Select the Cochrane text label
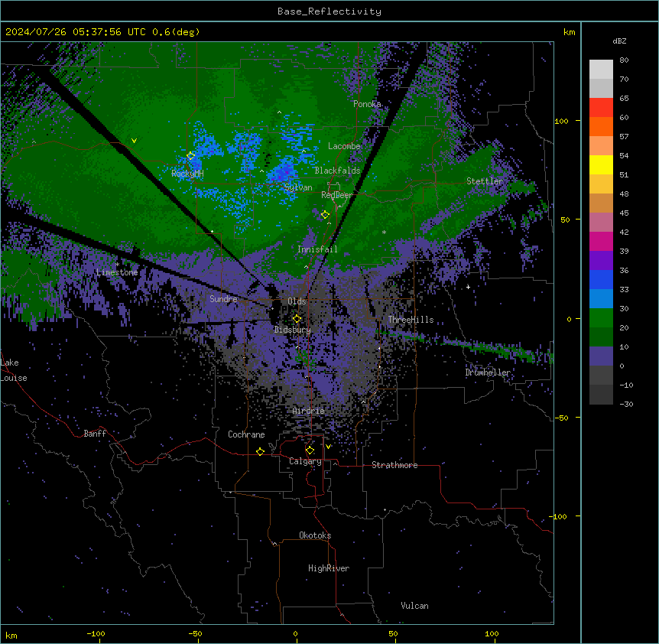Image resolution: width=659 pixels, height=644 pixels. pyautogui.click(x=246, y=434)
